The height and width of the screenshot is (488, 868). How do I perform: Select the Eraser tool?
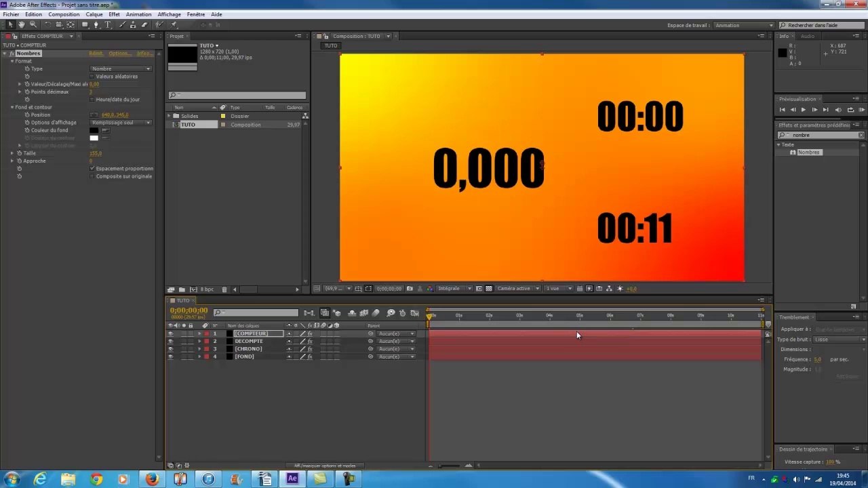144,24
